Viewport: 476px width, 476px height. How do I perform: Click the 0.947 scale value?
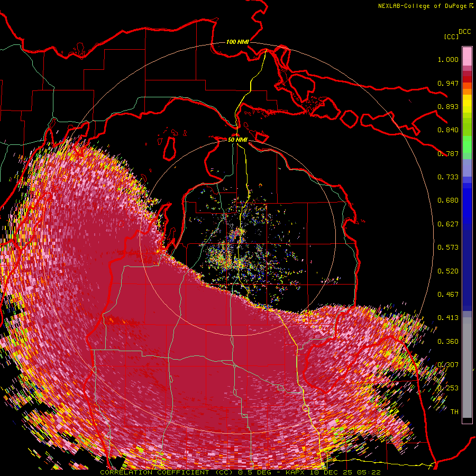pyautogui.click(x=448, y=83)
